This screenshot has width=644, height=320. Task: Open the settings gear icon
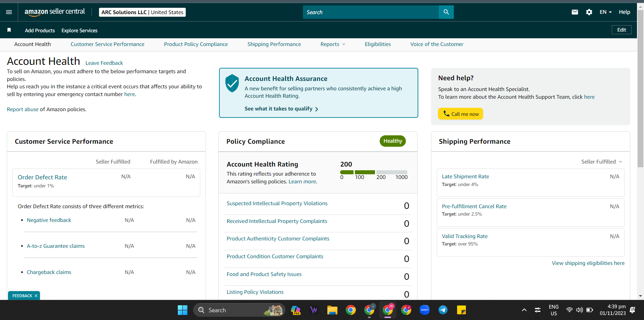click(589, 12)
